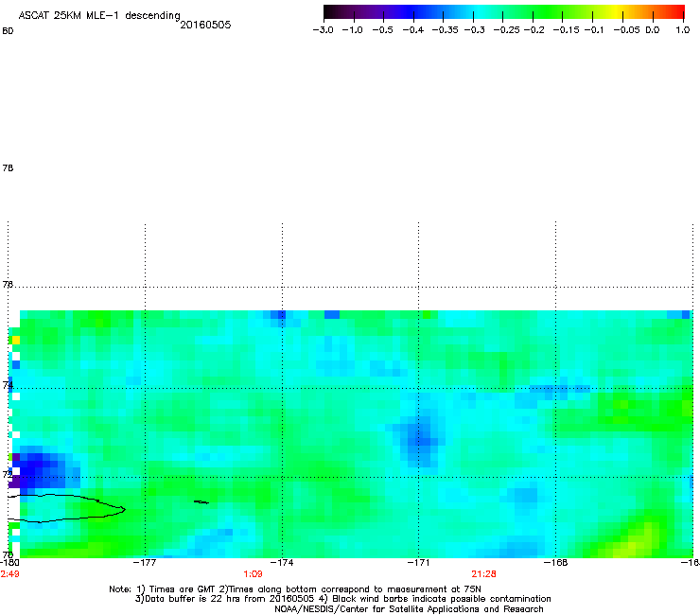
Task: Click the -0.05 color scale label
Action: 627,30
